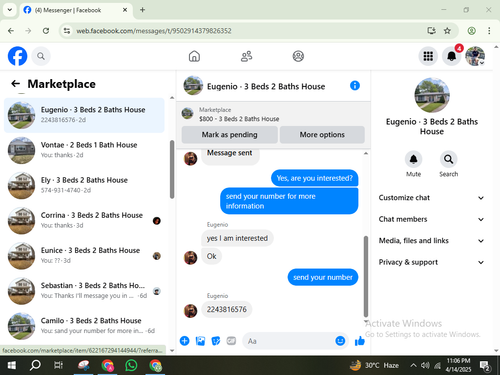This screenshot has height=375, width=500.
Task: Open the Facebook logo home link
Action: point(17,56)
